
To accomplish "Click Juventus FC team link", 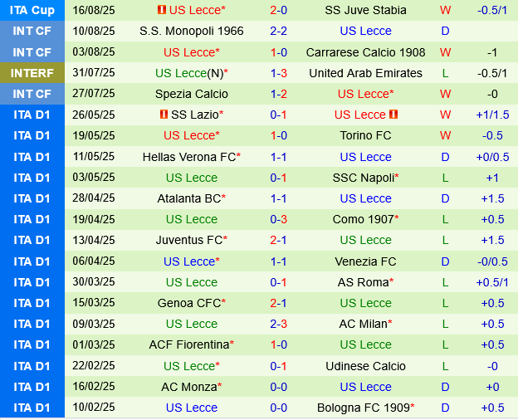I will pyautogui.click(x=189, y=240).
